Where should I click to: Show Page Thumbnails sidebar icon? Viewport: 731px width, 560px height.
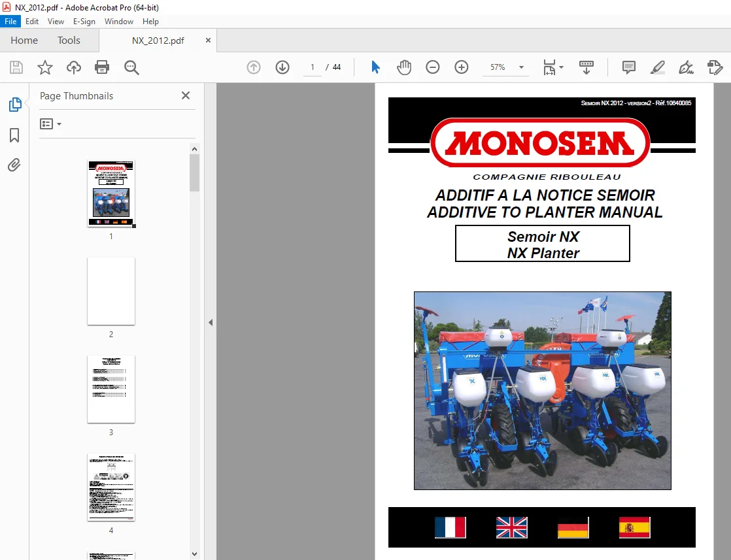click(x=15, y=105)
